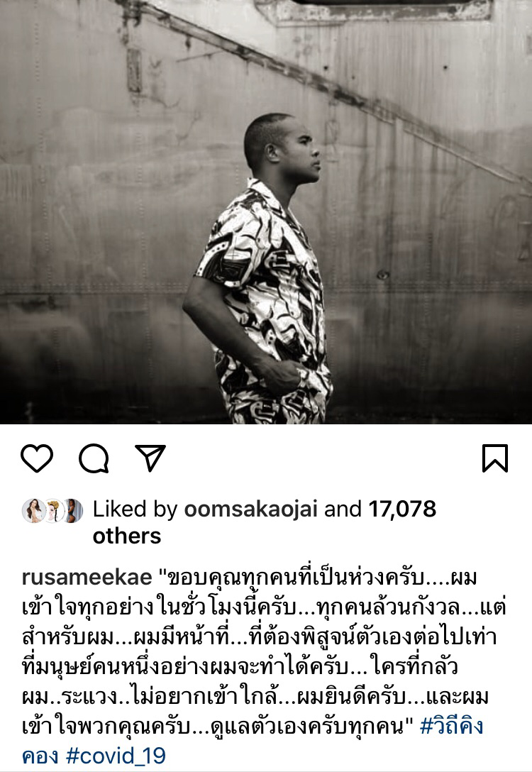Viewport: 532px width, 772px height.
Task: Share the post using the paper plane icon
Action: 150,458
